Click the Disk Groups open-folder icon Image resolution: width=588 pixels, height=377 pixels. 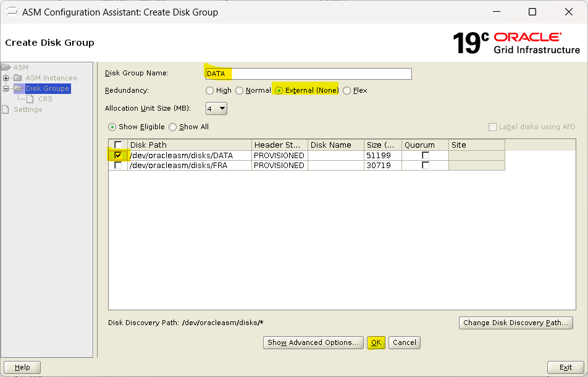pos(19,88)
